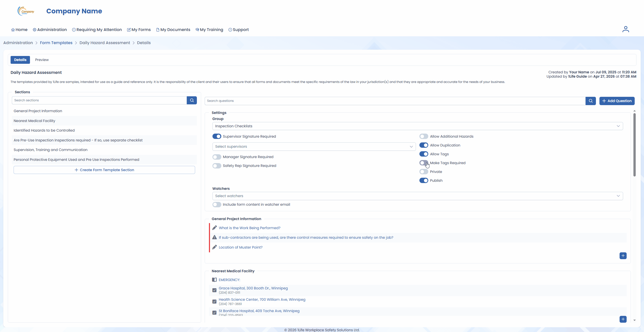644x332 pixels.
Task: Click checkbox icon for St Boniface Hospital entry
Action: tap(214, 313)
